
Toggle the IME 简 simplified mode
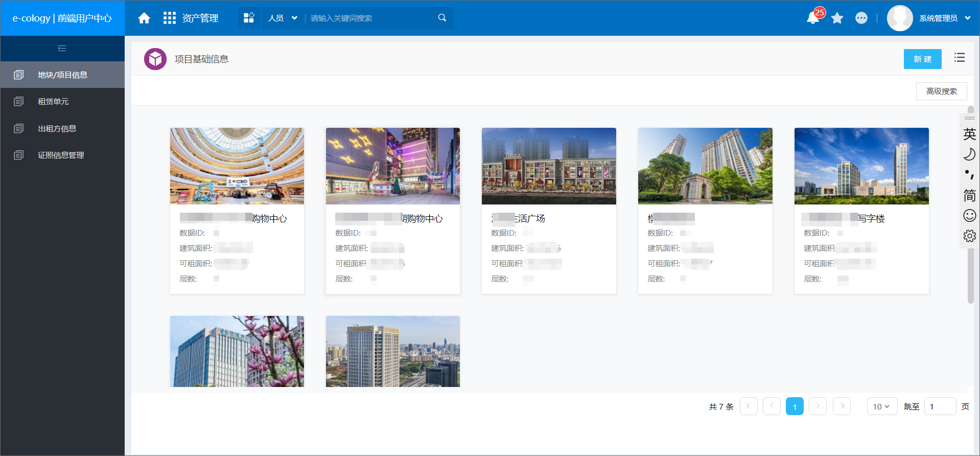pos(969,195)
